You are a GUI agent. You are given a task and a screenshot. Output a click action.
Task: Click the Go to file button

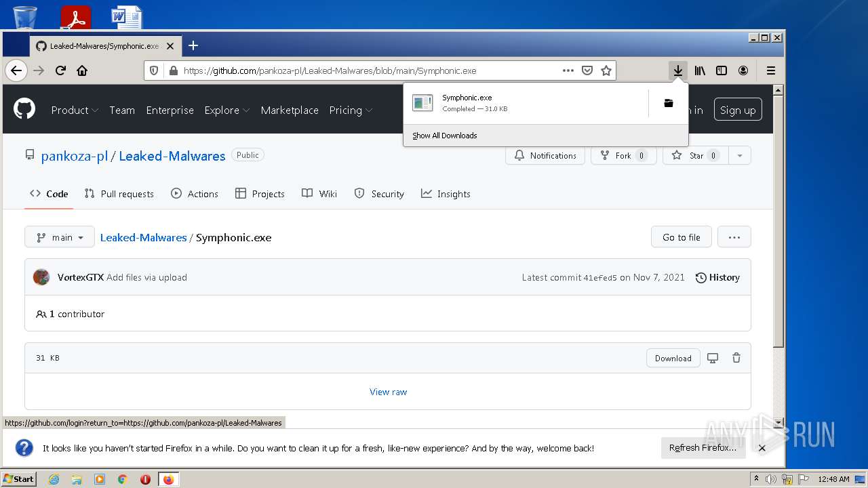tap(682, 237)
